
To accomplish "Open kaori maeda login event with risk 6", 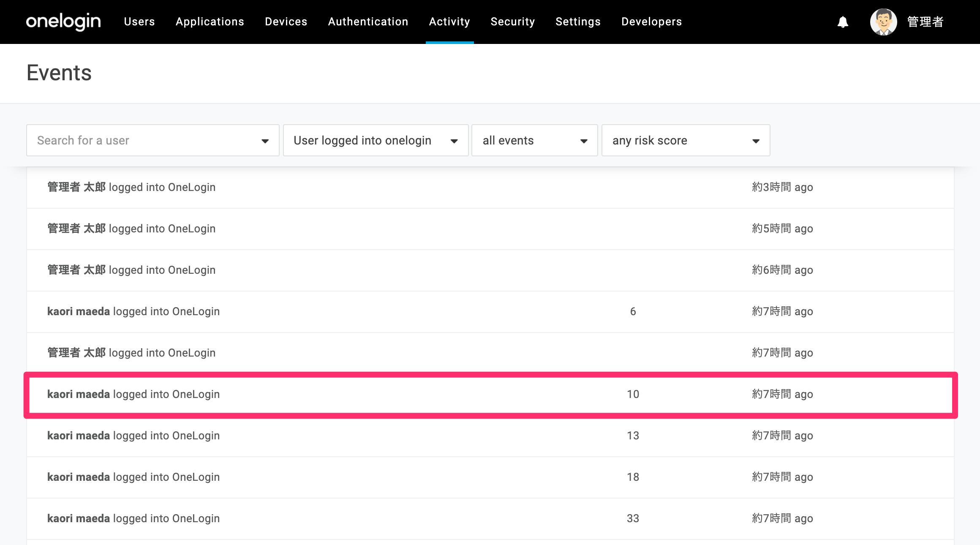I will (490, 311).
